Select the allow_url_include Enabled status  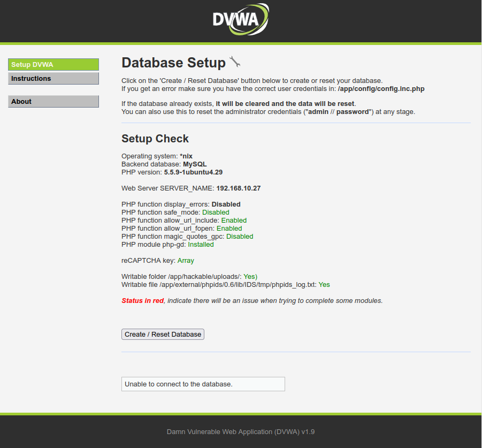tap(234, 221)
